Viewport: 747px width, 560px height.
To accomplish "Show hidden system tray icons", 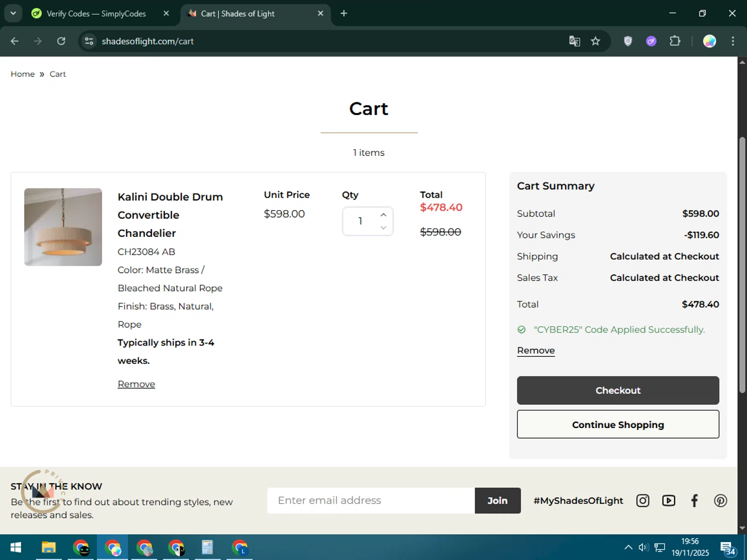I will (628, 548).
